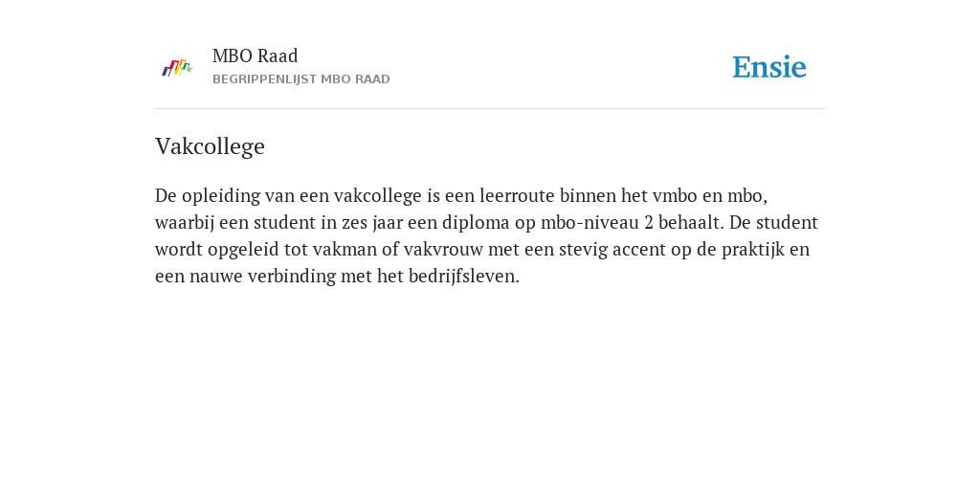Open the Ensie logo link

768,67
